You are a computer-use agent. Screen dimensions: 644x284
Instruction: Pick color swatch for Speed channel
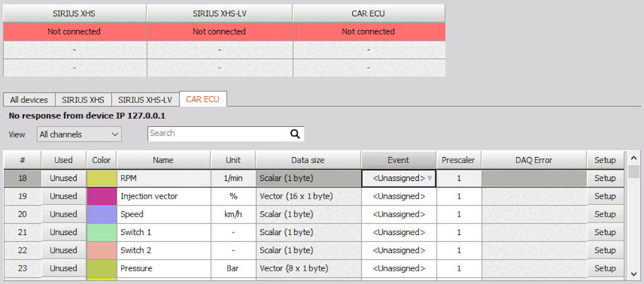[x=101, y=214]
